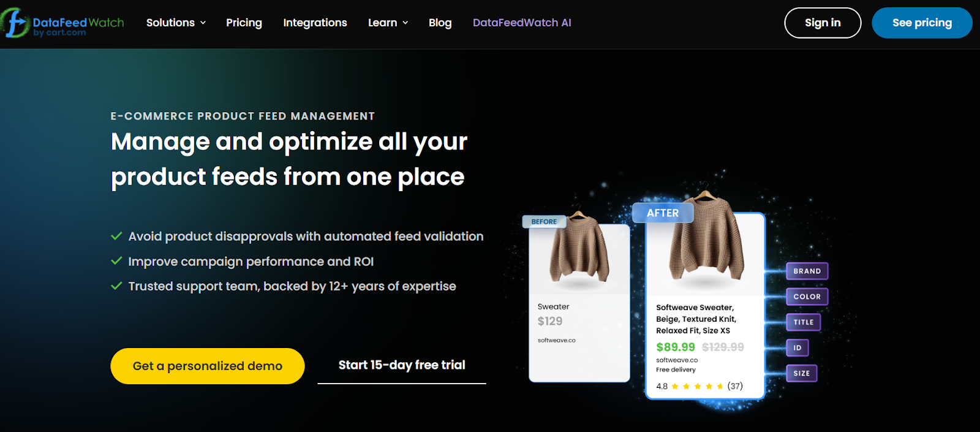Click the $129 price in Before card
Screen dimensions: 980x432
tap(550, 321)
